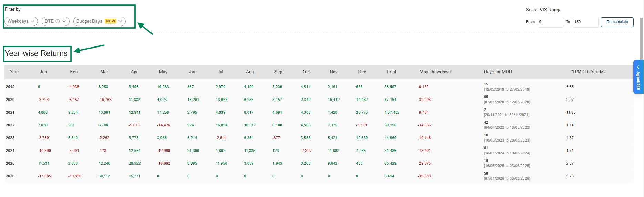Image resolution: width=644 pixels, height=197 pixels.
Task: Click the Jan column header
Action: tap(43, 72)
